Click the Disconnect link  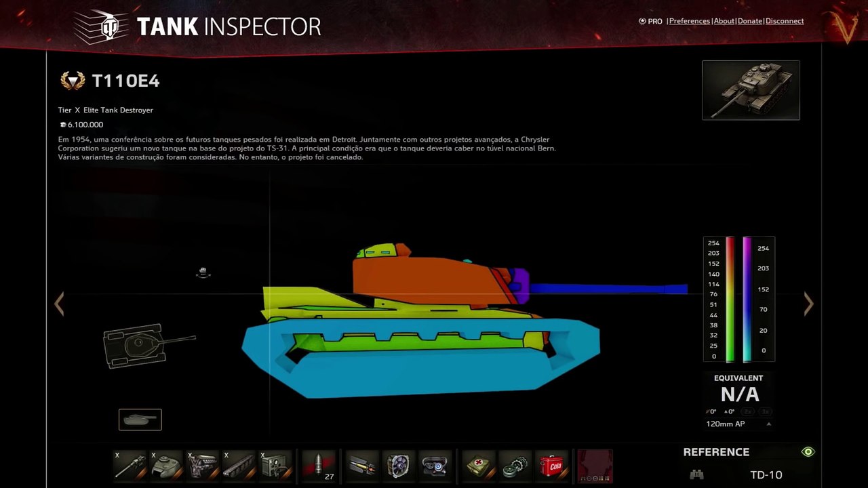click(x=785, y=21)
